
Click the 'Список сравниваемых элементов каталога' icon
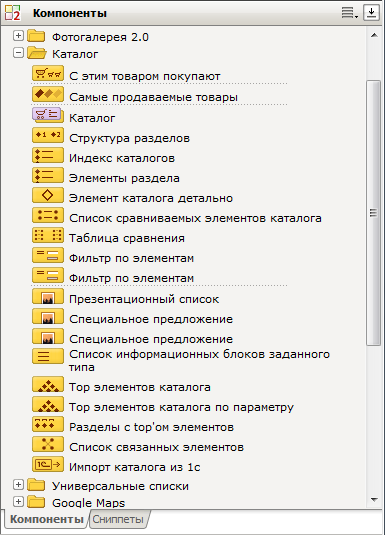(48, 215)
